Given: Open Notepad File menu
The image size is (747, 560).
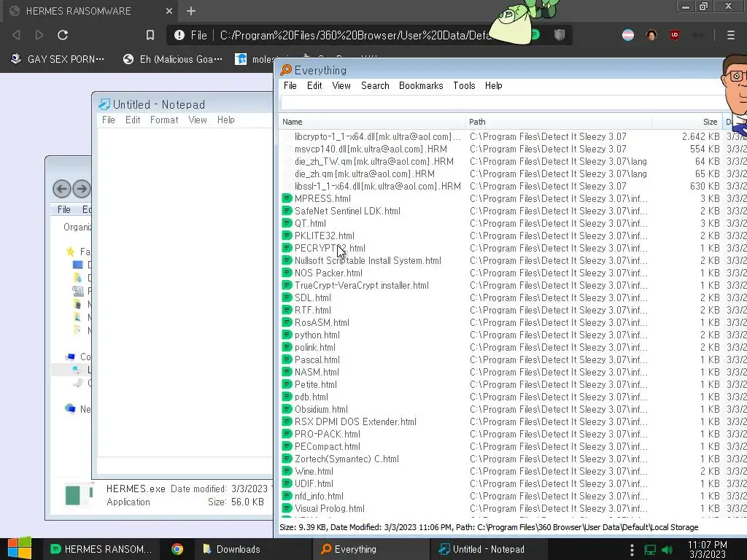Looking at the screenshot, I should [x=109, y=120].
